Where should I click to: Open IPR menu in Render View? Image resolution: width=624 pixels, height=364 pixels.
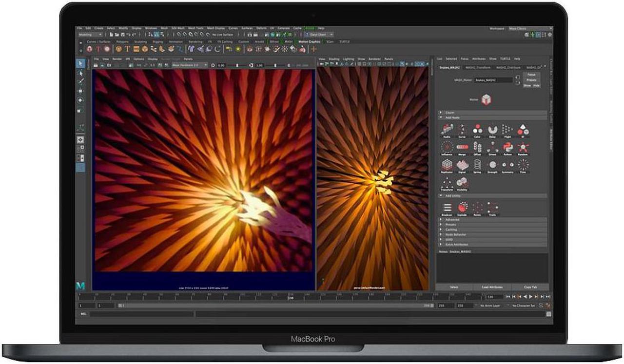(128, 59)
